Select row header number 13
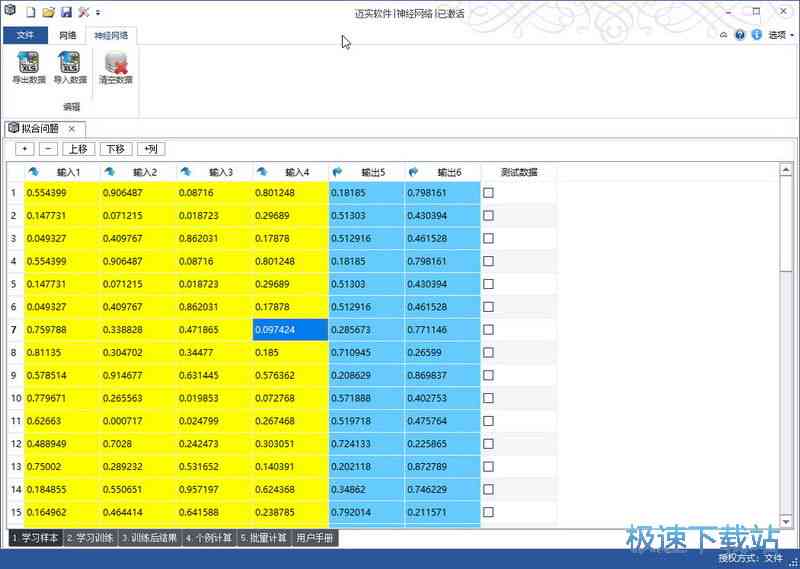The image size is (800, 569). click(16, 466)
